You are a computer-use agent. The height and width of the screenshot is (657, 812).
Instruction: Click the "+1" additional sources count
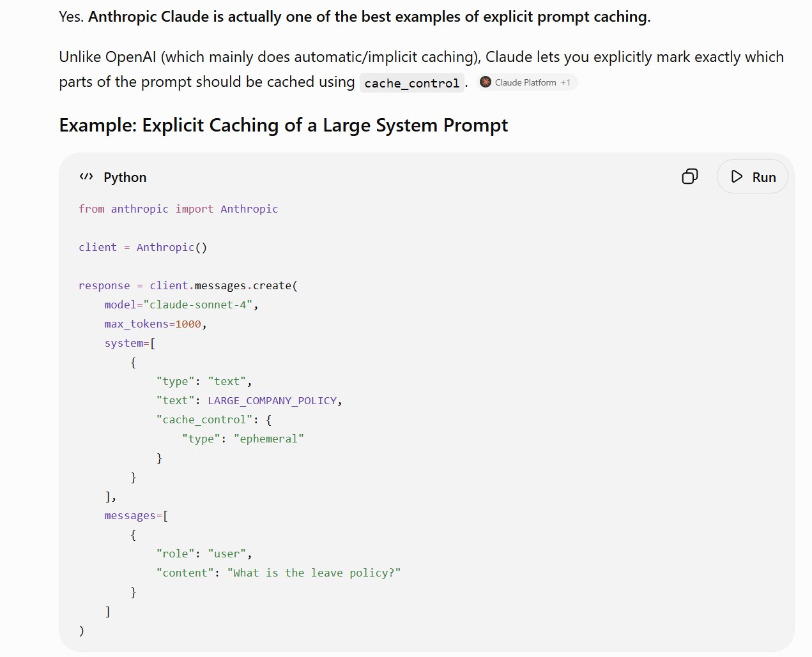[x=565, y=82]
